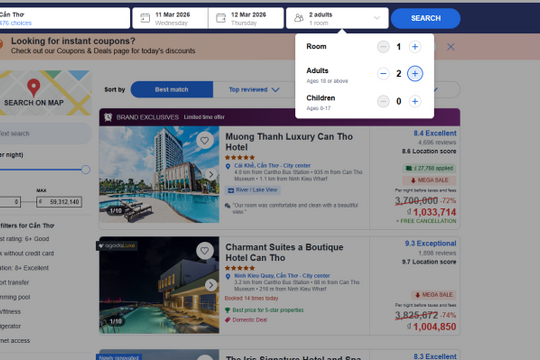Click the Text search field
Viewport: 540px width, 360px height.
pyautogui.click(x=45, y=134)
